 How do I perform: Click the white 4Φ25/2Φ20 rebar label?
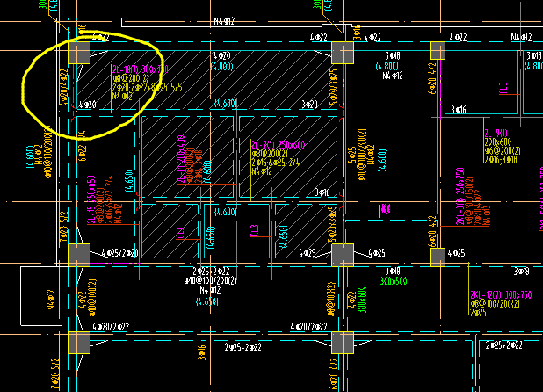point(119,253)
